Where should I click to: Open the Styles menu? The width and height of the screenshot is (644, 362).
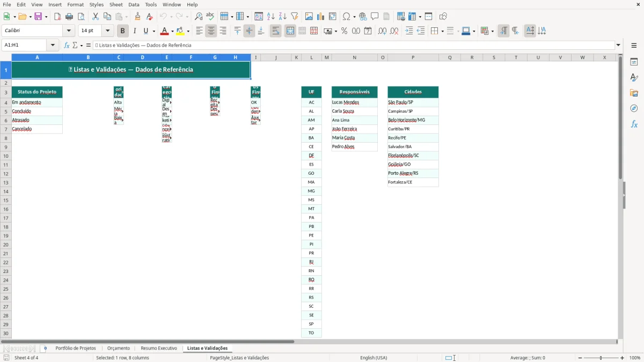click(97, 4)
